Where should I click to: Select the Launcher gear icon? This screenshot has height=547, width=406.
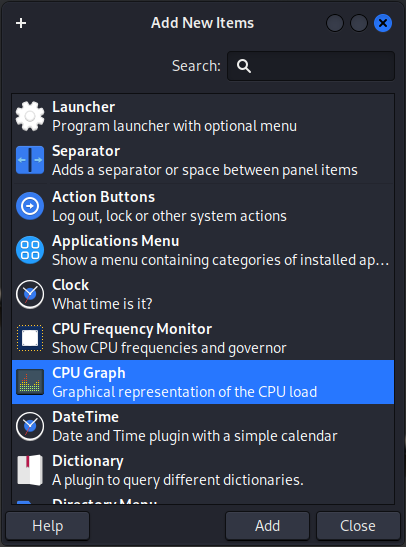[x=30, y=116]
